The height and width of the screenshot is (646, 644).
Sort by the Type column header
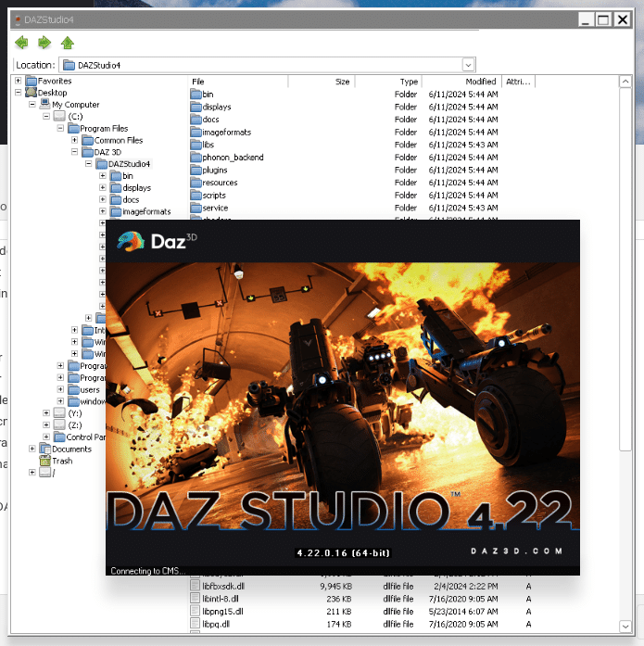coord(388,82)
